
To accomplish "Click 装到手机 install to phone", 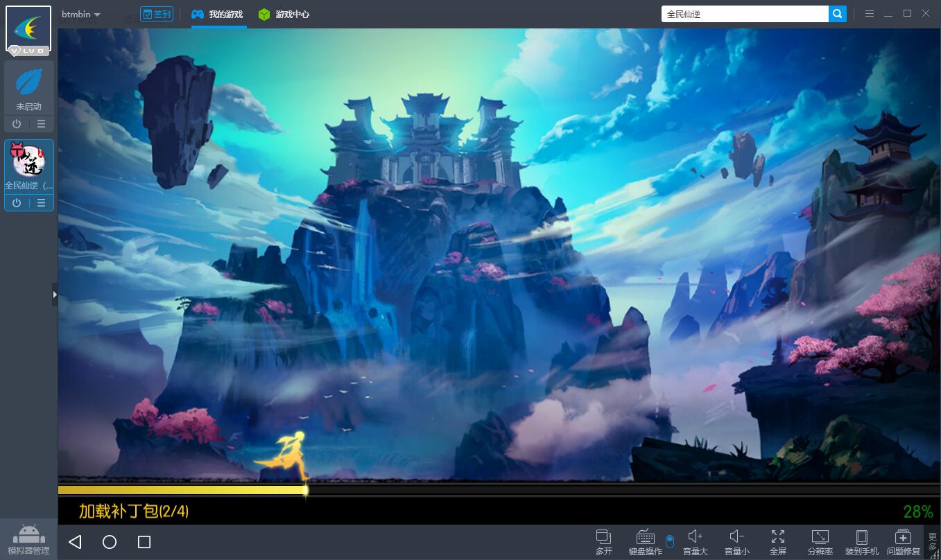I will click(x=862, y=542).
